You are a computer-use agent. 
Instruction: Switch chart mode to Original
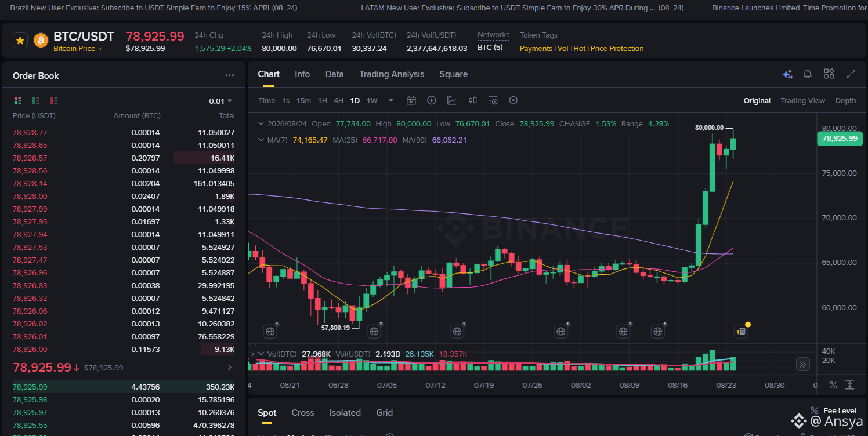coord(757,101)
